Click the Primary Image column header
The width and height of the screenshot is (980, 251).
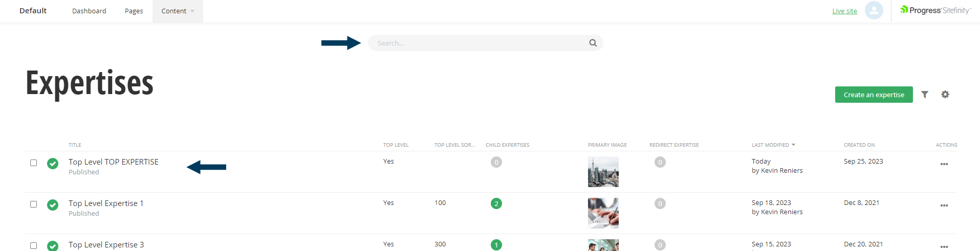[607, 145]
